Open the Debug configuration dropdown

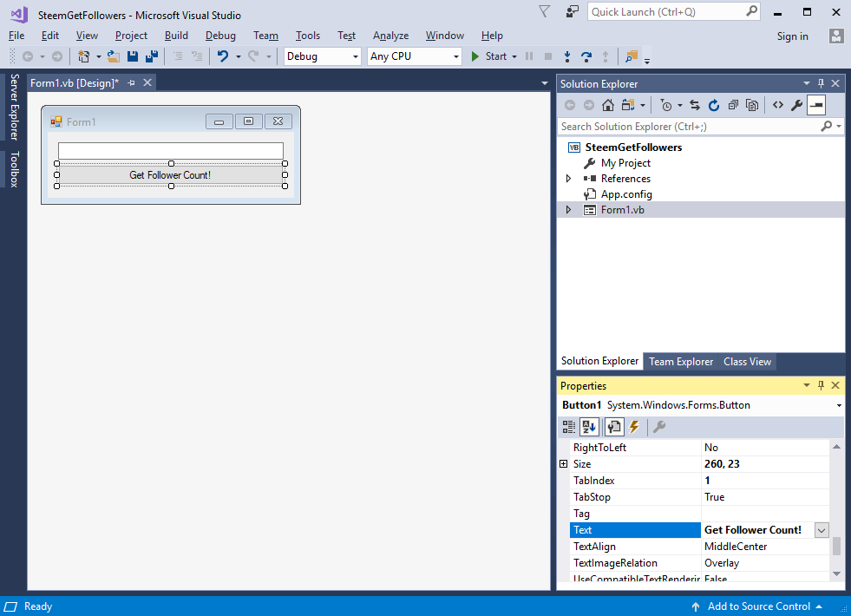click(356, 56)
